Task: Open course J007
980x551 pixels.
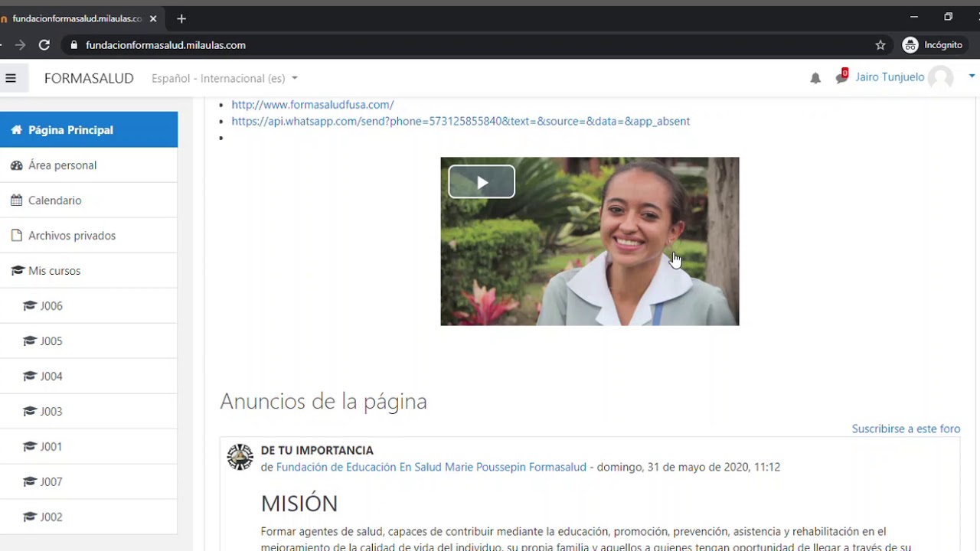Action: [x=89, y=482]
